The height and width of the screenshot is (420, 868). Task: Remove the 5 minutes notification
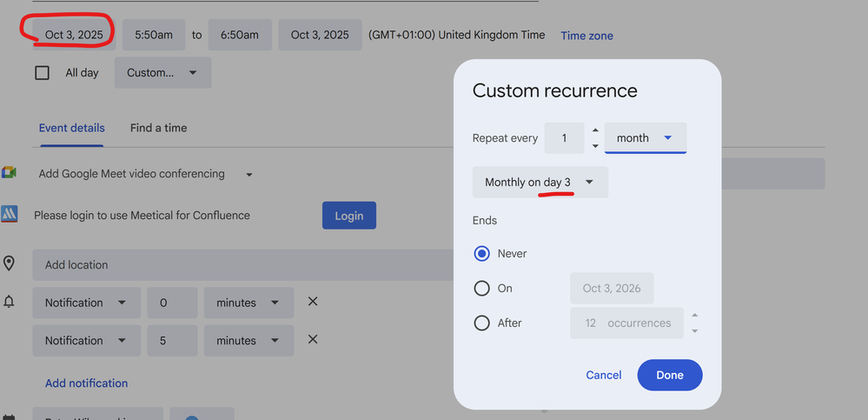coord(313,340)
